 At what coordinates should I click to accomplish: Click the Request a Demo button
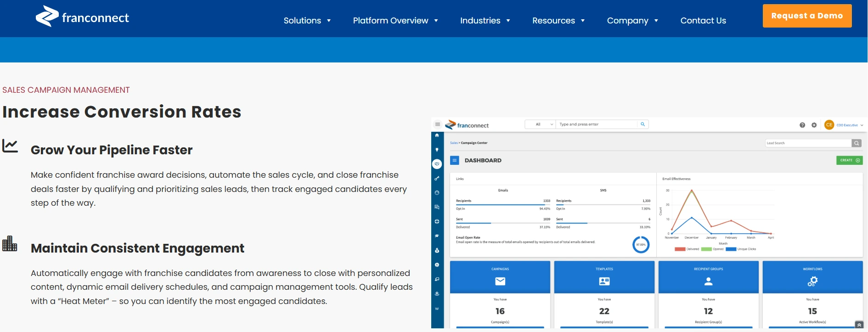click(x=807, y=16)
